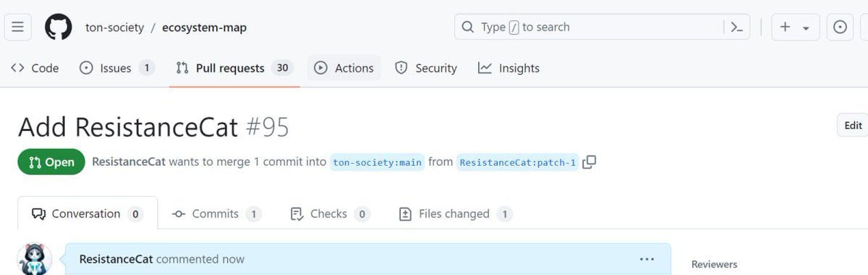
Task: Open the Insights tab
Action: [509, 68]
